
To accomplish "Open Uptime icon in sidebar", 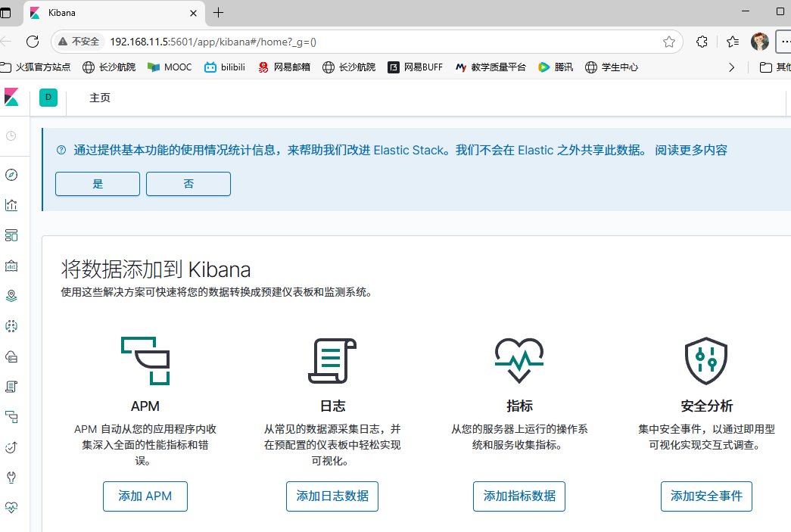I will [11, 447].
